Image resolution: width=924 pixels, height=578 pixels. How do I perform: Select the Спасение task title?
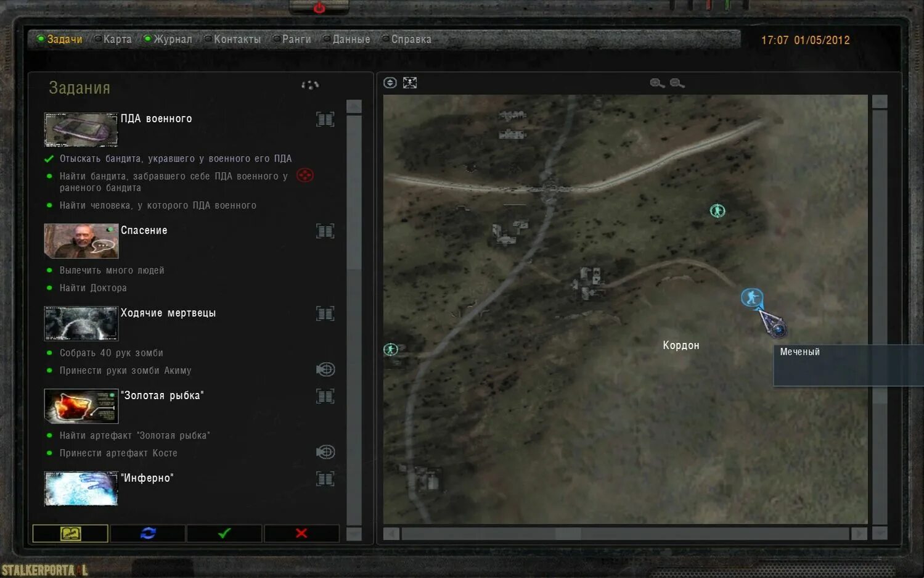(144, 230)
